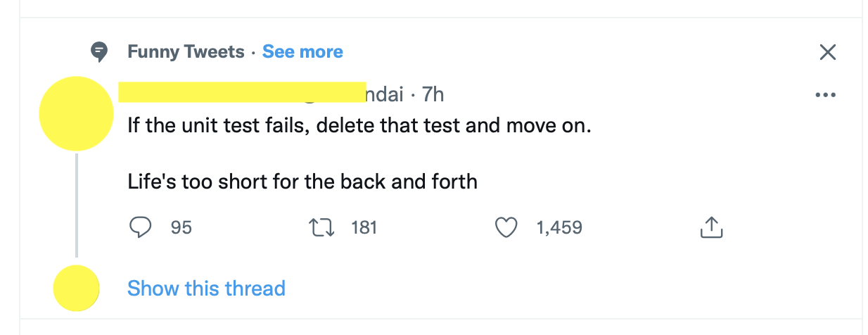This screenshot has width=868, height=335.
Task: Open the author's large profile avatar
Action: pyautogui.click(x=76, y=113)
